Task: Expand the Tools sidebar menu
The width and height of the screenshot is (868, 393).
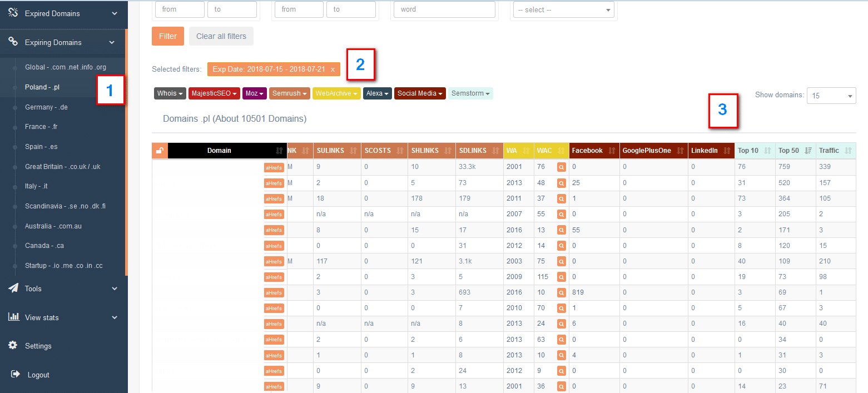Action: tap(63, 288)
